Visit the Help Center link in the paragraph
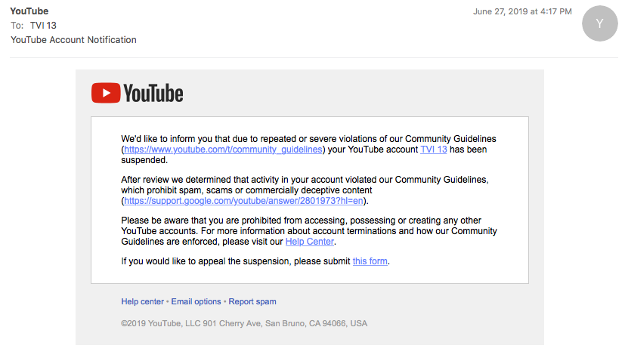The width and height of the screenshot is (625, 364). (x=310, y=242)
